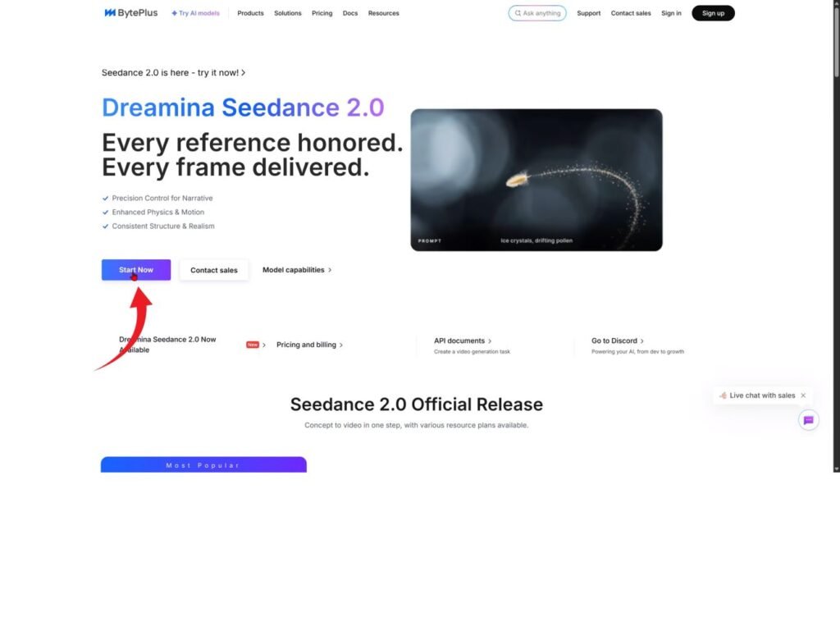Open the Docs menu item
Screen dimensions: 840x622
[350, 13]
